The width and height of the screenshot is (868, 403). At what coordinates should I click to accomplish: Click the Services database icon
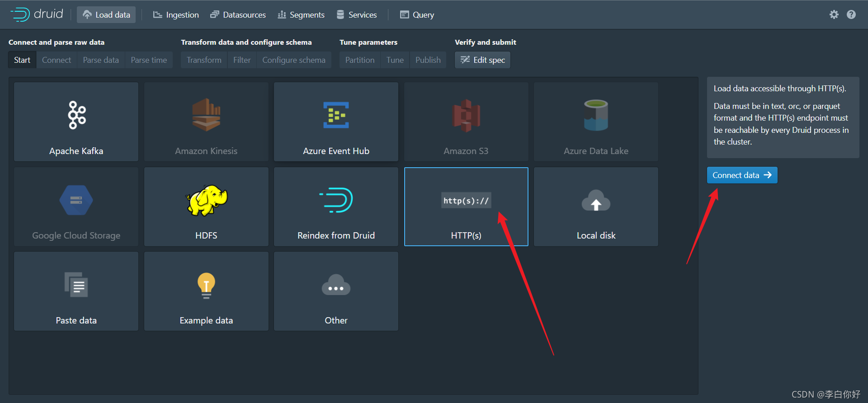coord(340,15)
